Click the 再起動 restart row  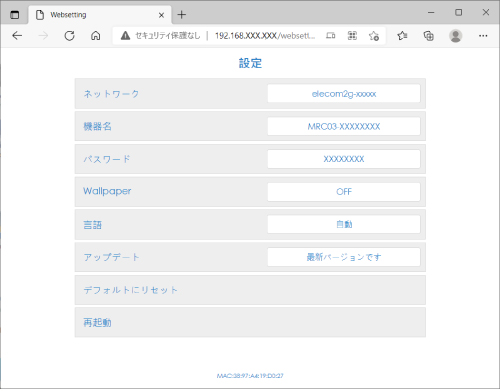pos(250,323)
